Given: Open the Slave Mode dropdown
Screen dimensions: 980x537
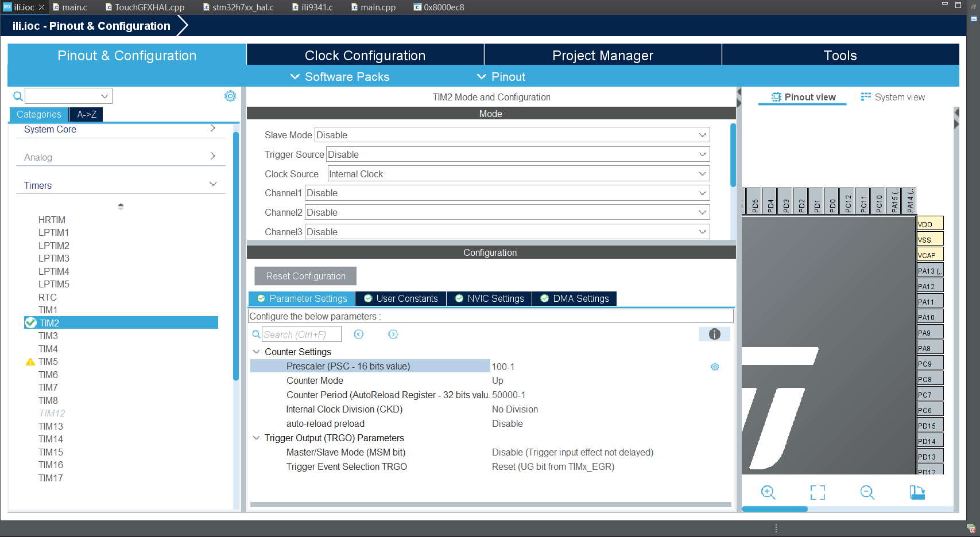Looking at the screenshot, I should coord(702,134).
